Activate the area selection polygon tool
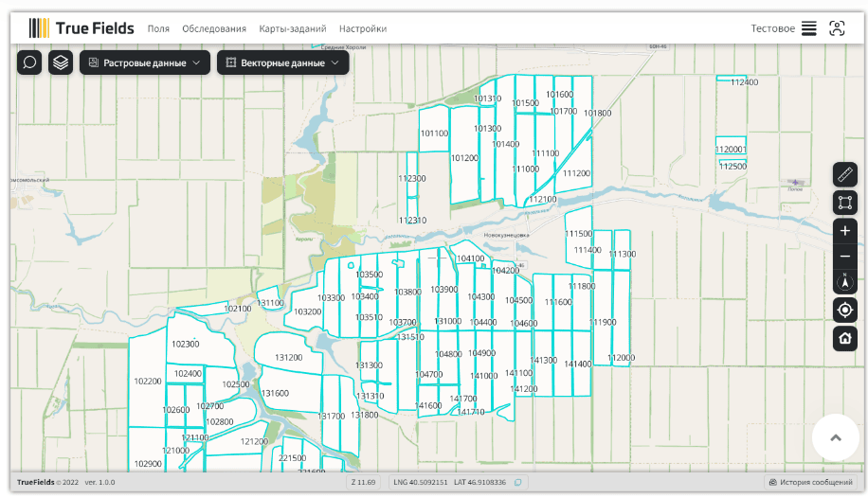 point(844,203)
